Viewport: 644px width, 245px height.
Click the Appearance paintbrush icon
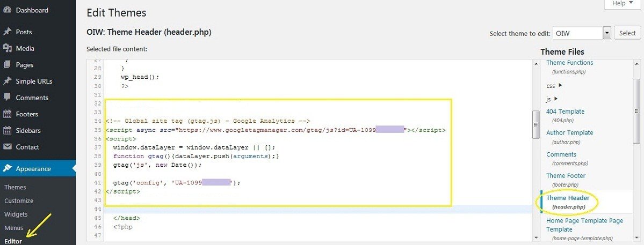[7, 169]
